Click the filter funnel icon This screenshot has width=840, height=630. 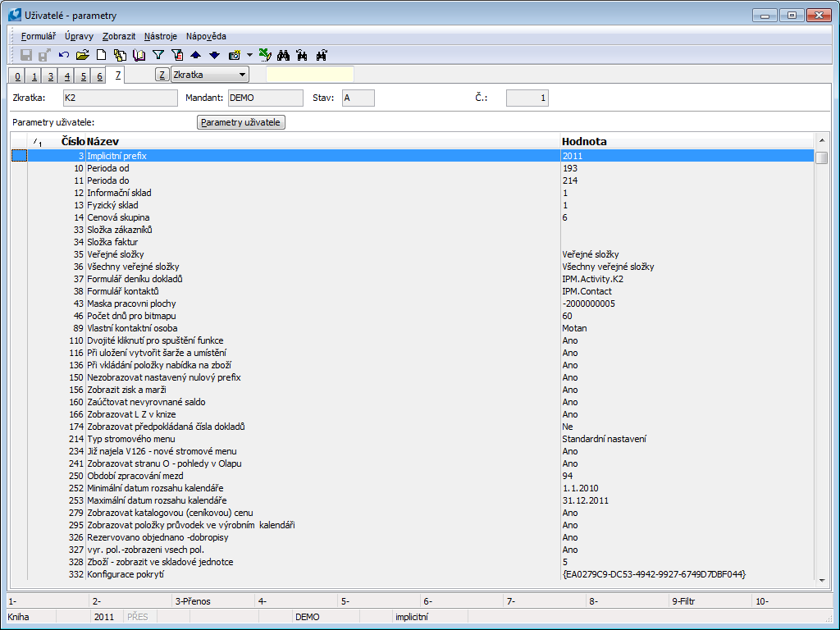coord(158,55)
